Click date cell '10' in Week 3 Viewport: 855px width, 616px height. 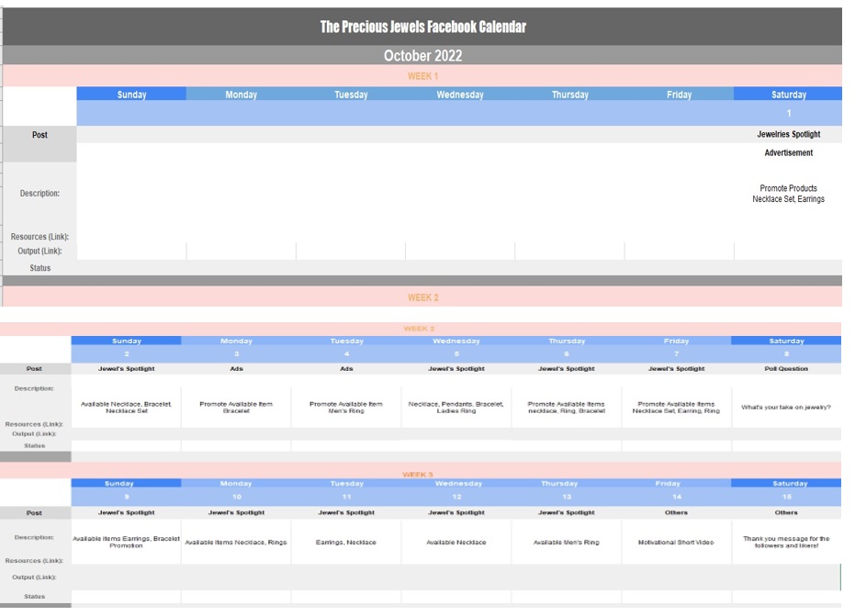point(236,497)
